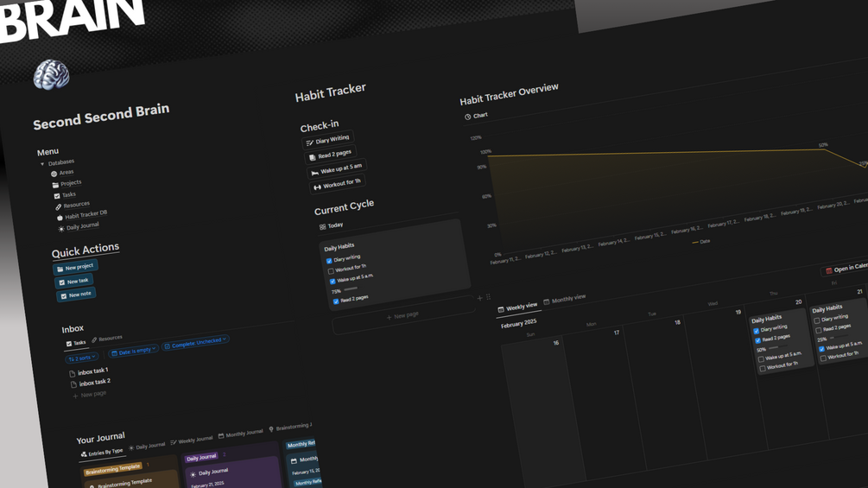
Task: Click the Habit Tracker DB apple icon
Action: coord(60,218)
